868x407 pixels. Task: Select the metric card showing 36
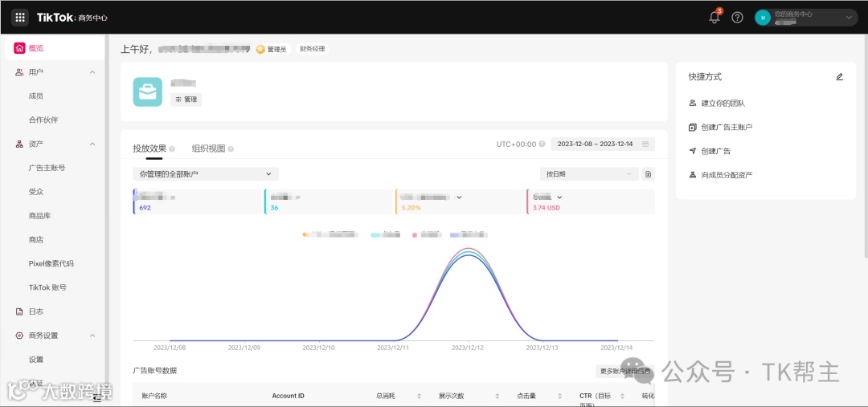tap(328, 201)
